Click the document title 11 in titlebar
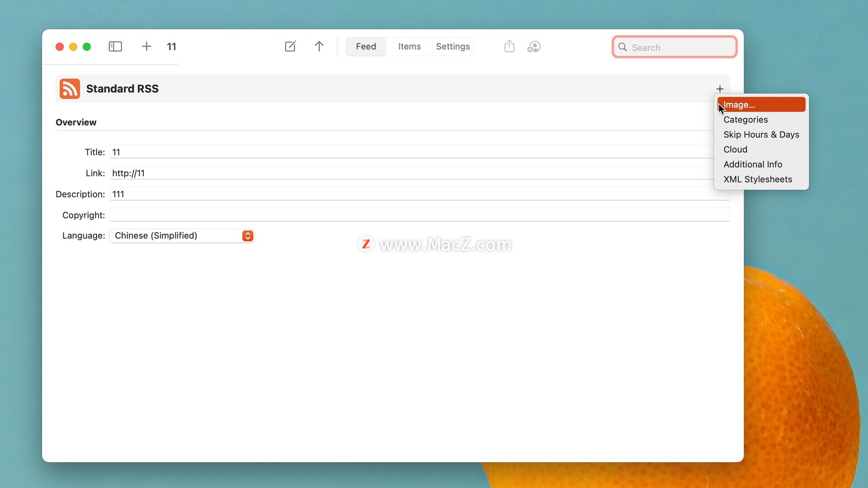This screenshot has height=488, width=868. point(171,47)
